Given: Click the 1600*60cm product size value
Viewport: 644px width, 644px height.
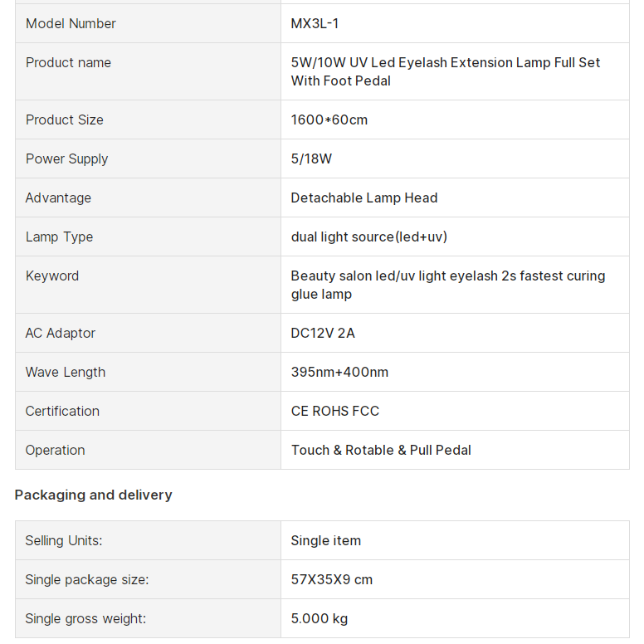Looking at the screenshot, I should (x=329, y=120).
